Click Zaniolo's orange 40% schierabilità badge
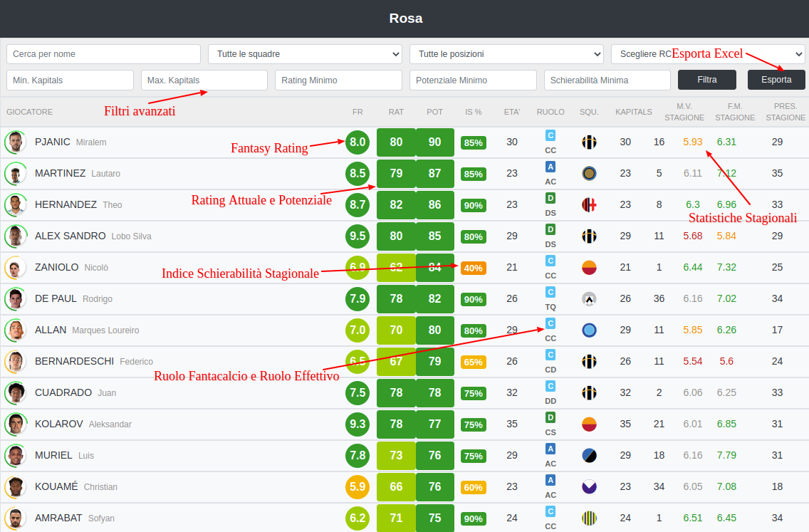 pyautogui.click(x=473, y=268)
